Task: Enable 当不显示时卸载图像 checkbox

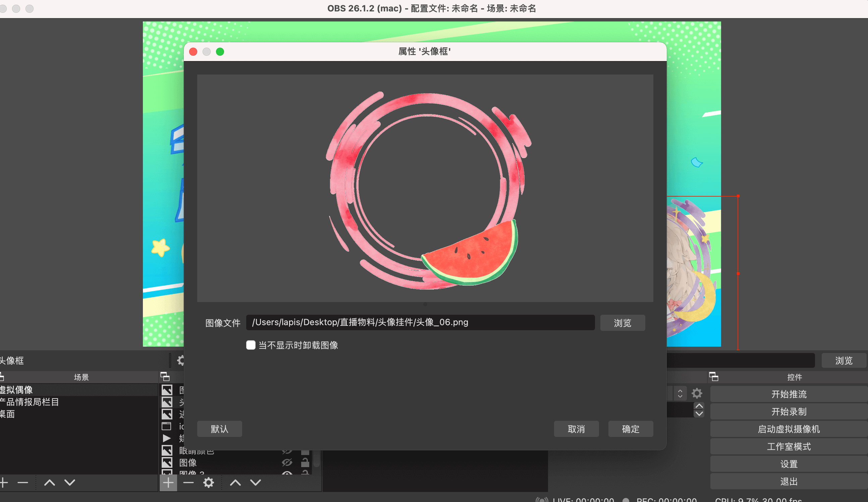Action: [x=251, y=345]
